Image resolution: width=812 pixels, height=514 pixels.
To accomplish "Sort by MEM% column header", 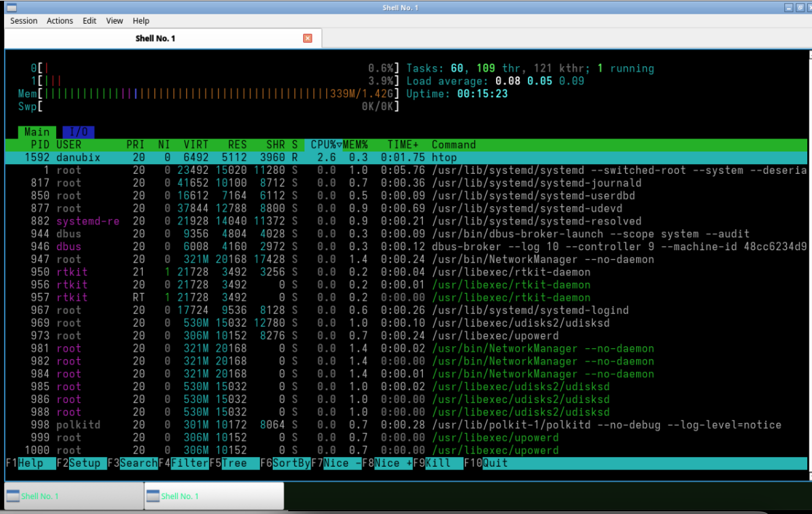I will coord(355,145).
